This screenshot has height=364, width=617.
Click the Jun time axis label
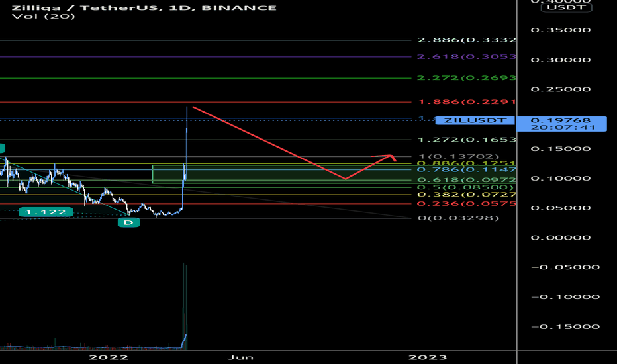coord(240,357)
